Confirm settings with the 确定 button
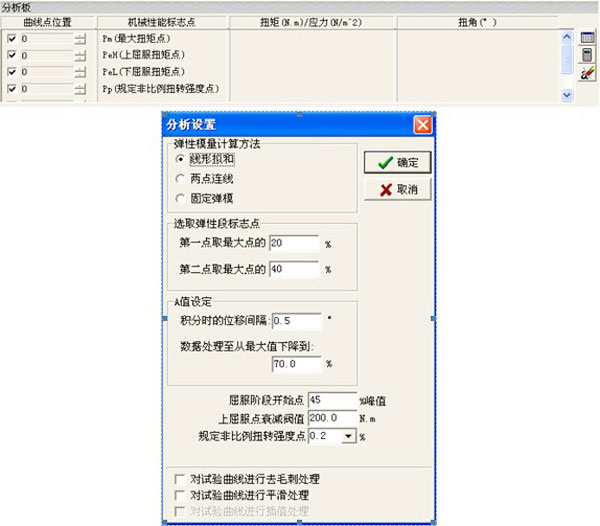Viewport: 600px width, 526px height. coord(398,163)
